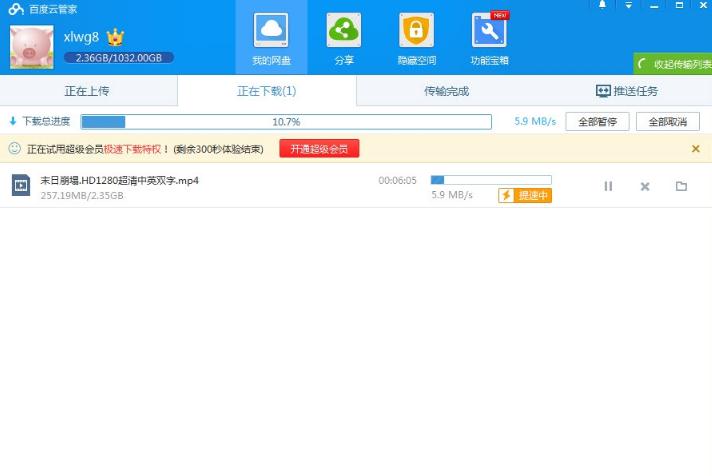Open the 分享 share icon
This screenshot has width=712, height=476.
[344, 31]
